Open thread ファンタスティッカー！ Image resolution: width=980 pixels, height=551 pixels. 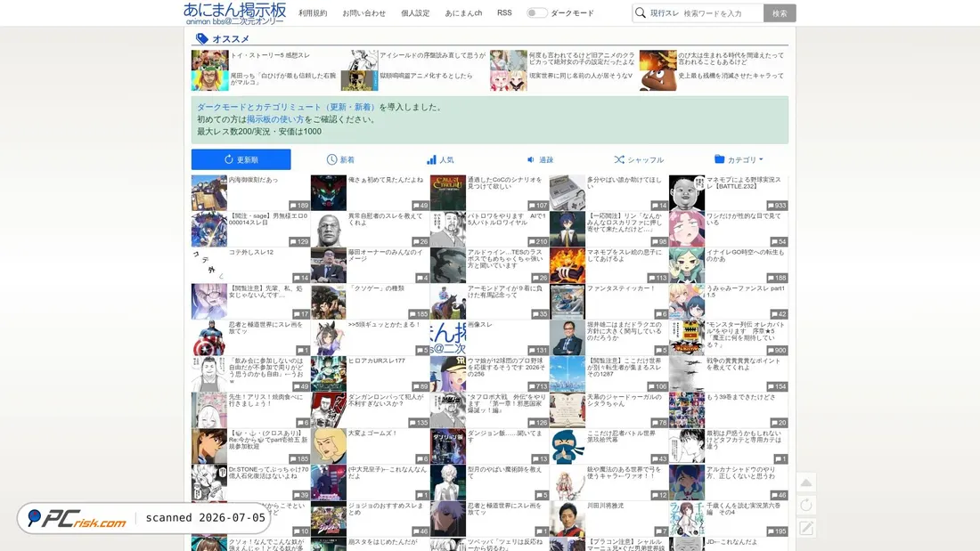pyautogui.click(x=621, y=288)
